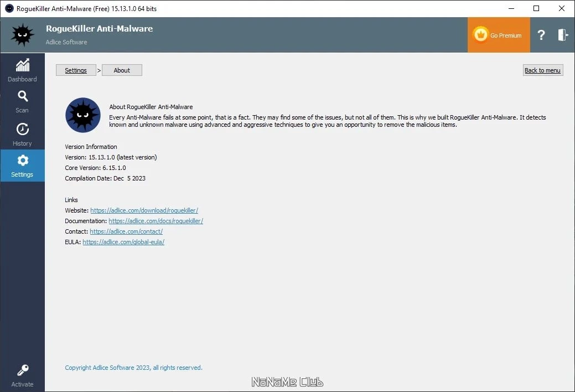Viewport: 575px width, 392px height.
Task: Click the Compilation Date text
Action: point(105,178)
